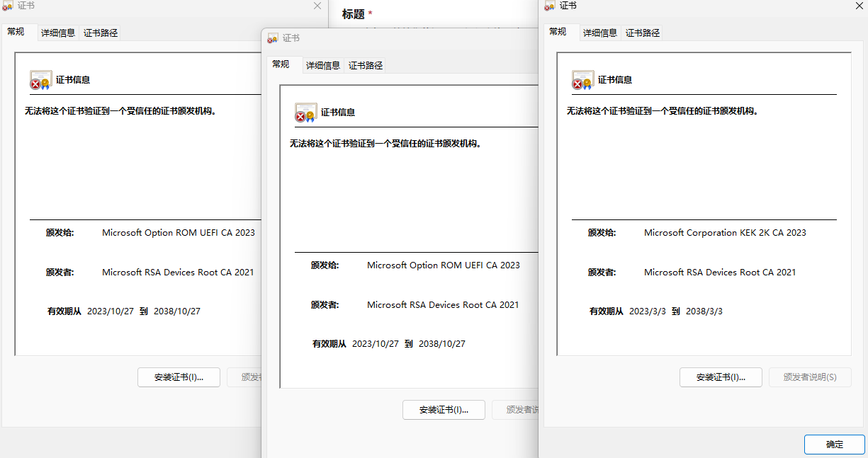The height and width of the screenshot is (458, 868).
Task: Click the 颁发者说明(S) button in the rightmost dialog
Action: pos(810,377)
